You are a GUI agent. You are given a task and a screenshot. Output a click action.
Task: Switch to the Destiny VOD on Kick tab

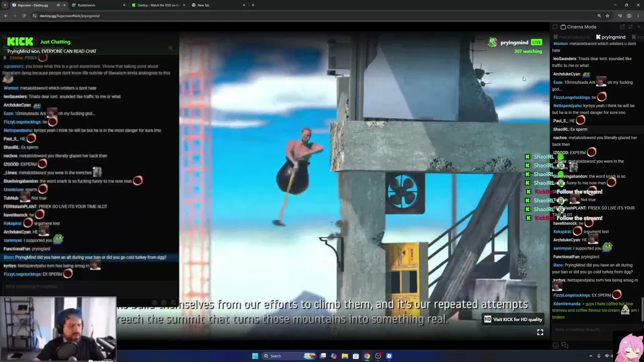click(158, 5)
